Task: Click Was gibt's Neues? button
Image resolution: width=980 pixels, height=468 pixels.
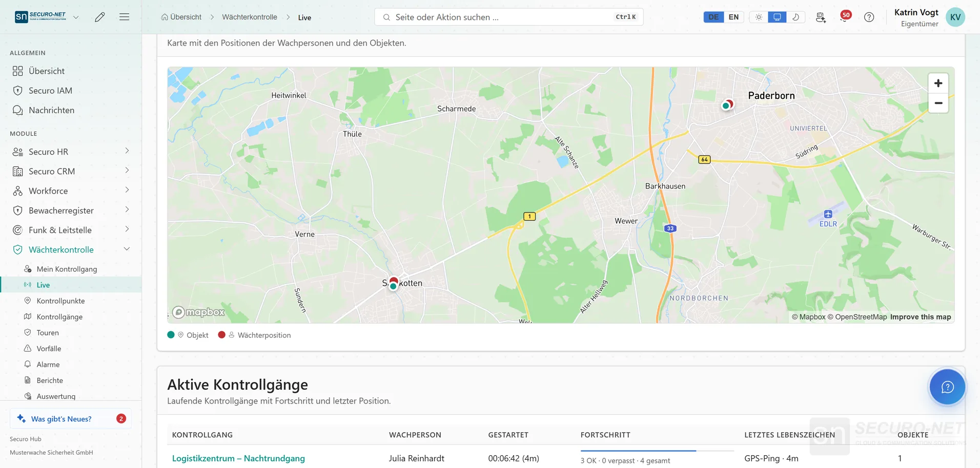Action: pos(71,418)
